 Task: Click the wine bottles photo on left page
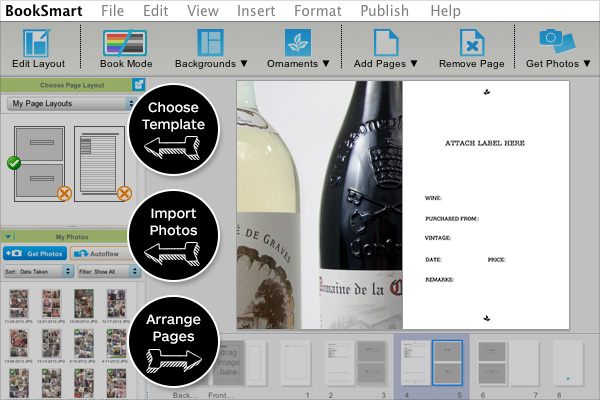pyautogui.click(x=320, y=205)
